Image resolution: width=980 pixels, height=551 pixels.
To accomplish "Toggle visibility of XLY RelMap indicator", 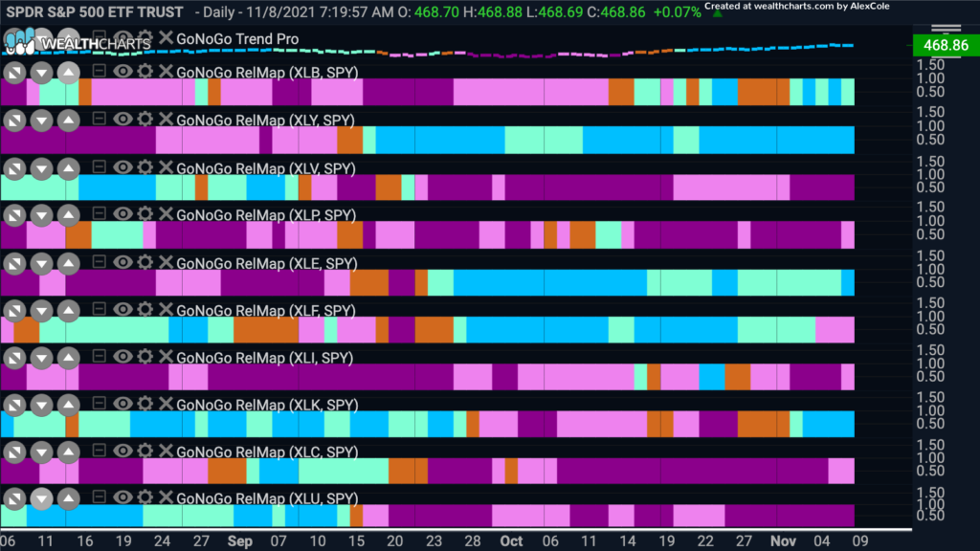I will [122, 120].
